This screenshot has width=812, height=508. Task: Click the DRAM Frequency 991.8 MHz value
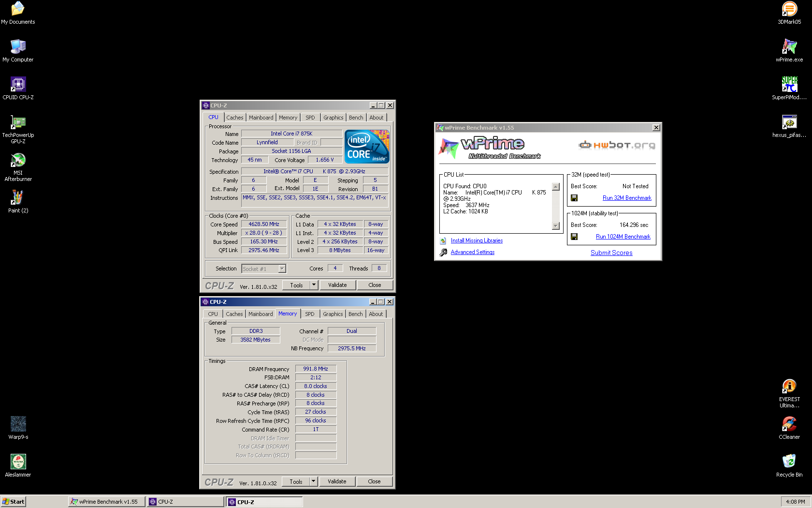click(316, 369)
